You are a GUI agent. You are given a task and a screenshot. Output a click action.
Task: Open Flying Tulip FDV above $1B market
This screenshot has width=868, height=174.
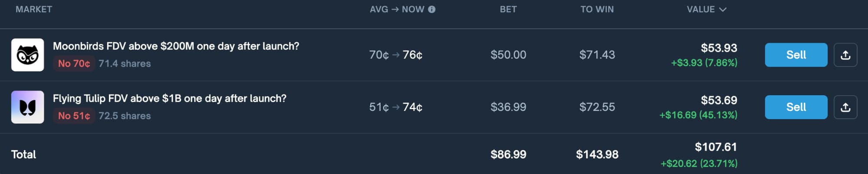pos(169,98)
